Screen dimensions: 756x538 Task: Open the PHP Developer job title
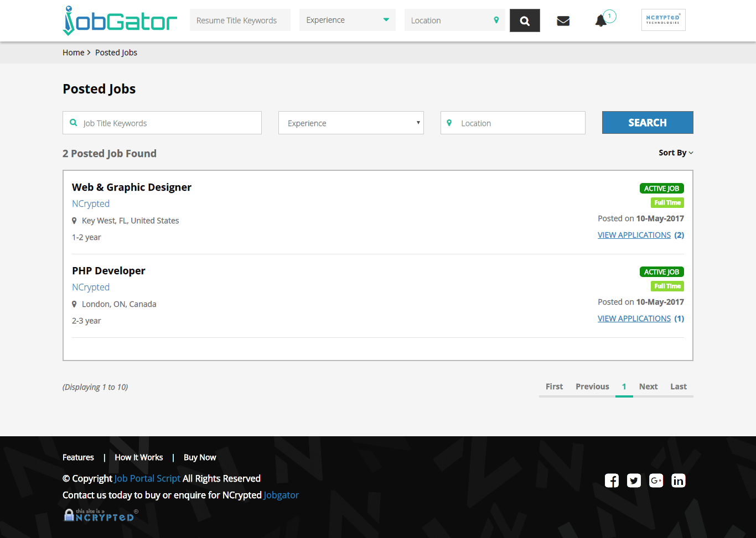(x=108, y=271)
